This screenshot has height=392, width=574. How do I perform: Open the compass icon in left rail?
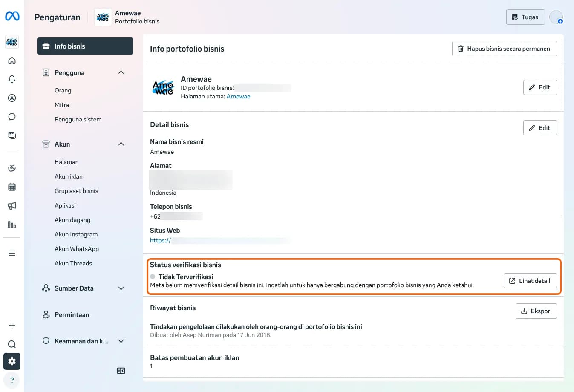[12, 98]
